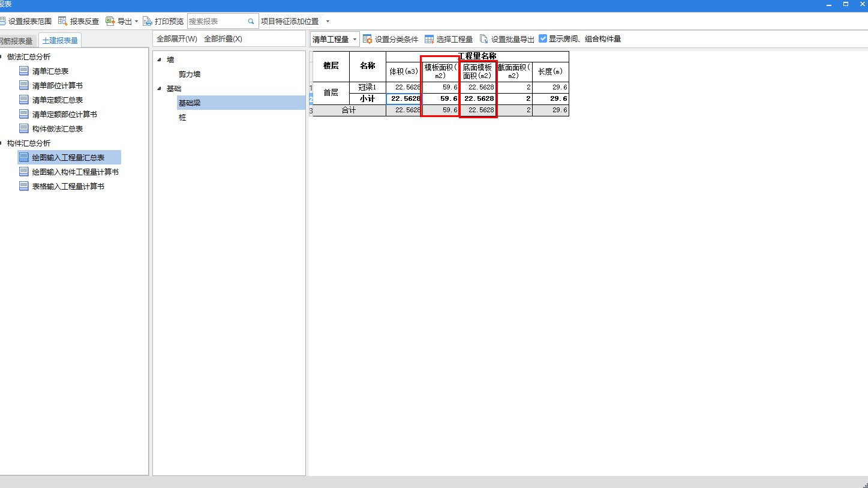Click 全部展开(W) button
This screenshot has height=488, width=868.
click(x=177, y=39)
